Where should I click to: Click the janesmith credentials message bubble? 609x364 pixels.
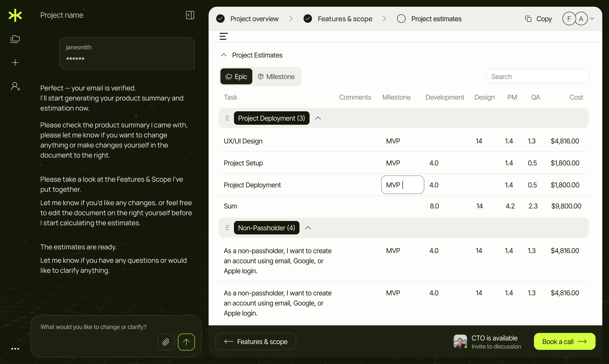tap(127, 53)
